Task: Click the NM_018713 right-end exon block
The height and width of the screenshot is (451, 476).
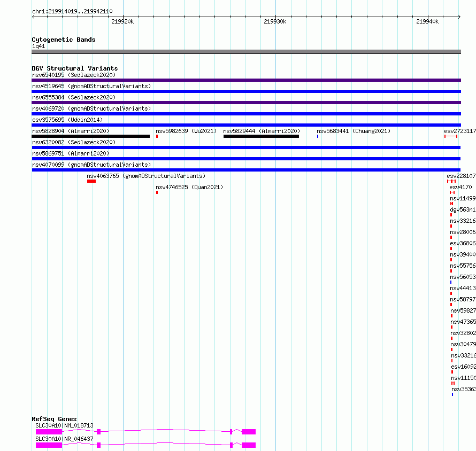Action: tap(249, 432)
